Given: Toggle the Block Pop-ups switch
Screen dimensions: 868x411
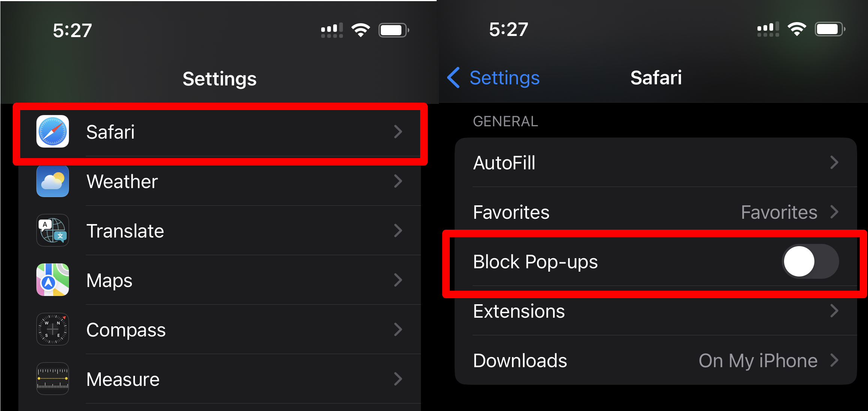Looking at the screenshot, I should [810, 262].
